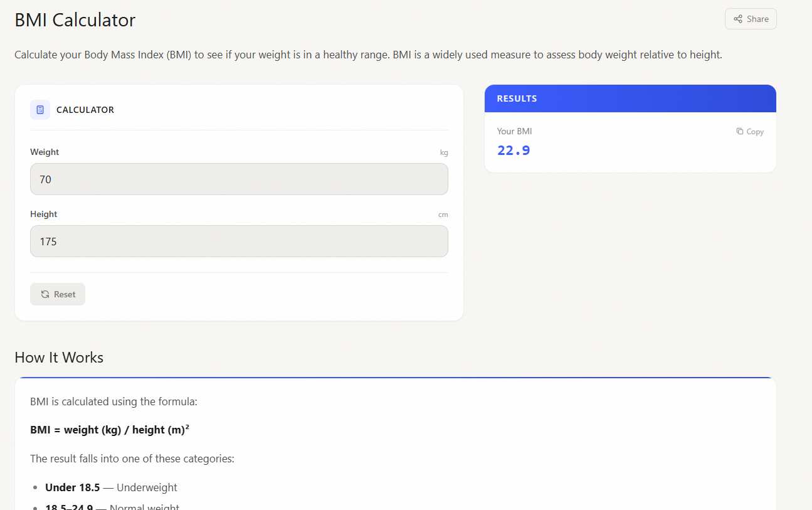Select the Height input field showing 175
This screenshot has height=510, width=812.
pyautogui.click(x=239, y=241)
